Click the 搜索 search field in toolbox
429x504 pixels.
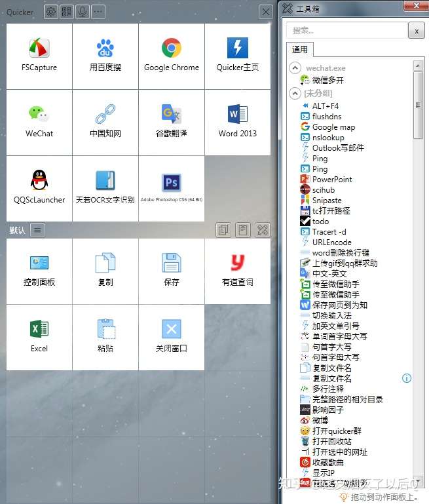[x=346, y=31]
